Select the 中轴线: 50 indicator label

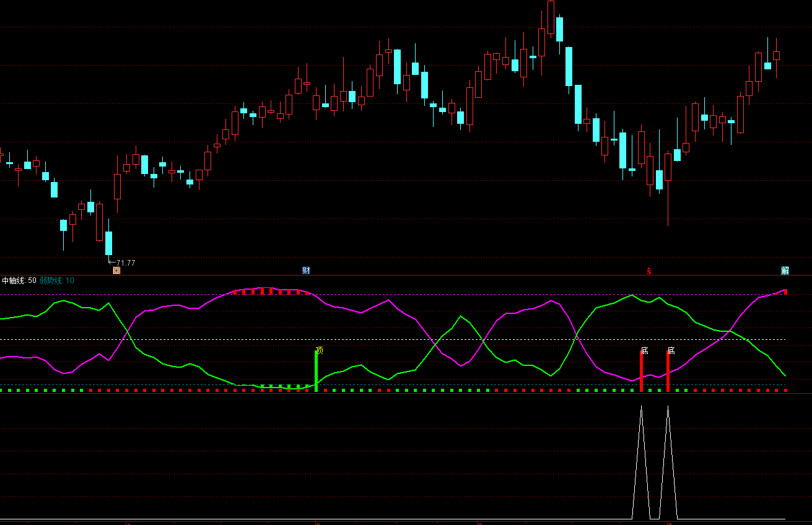pyautogui.click(x=19, y=280)
